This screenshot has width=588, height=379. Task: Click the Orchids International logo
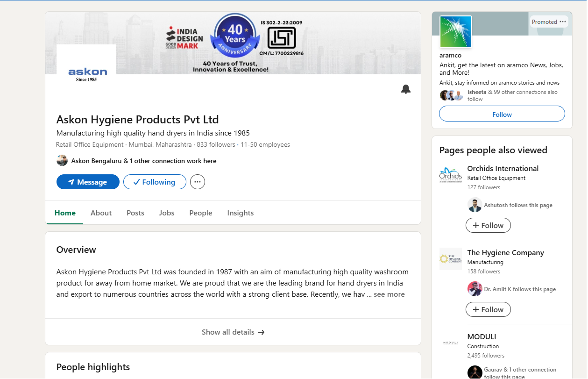pos(451,175)
